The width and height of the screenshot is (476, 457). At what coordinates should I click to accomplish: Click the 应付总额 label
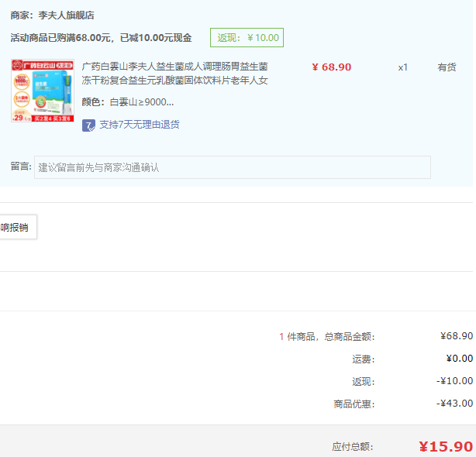(x=353, y=447)
